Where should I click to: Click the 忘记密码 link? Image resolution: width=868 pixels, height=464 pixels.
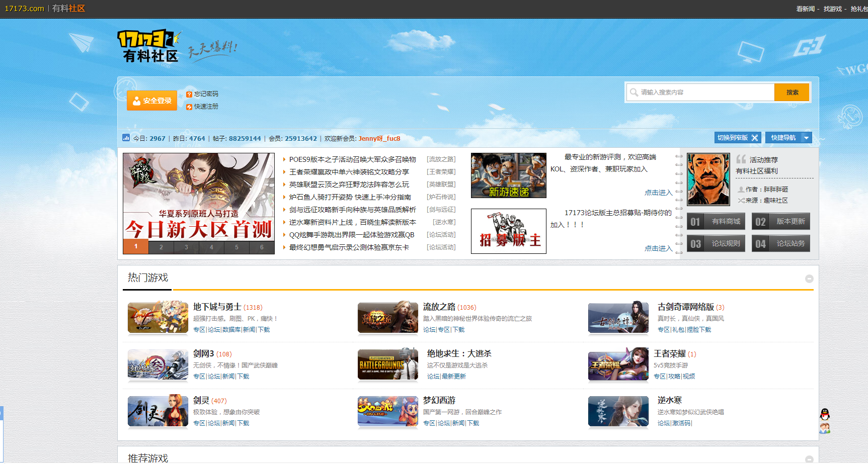(x=206, y=94)
